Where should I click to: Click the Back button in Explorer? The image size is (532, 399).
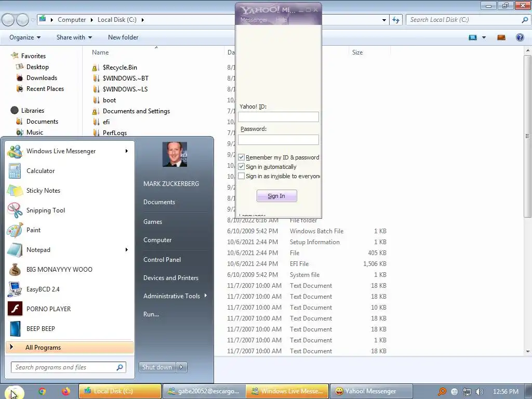click(8, 20)
